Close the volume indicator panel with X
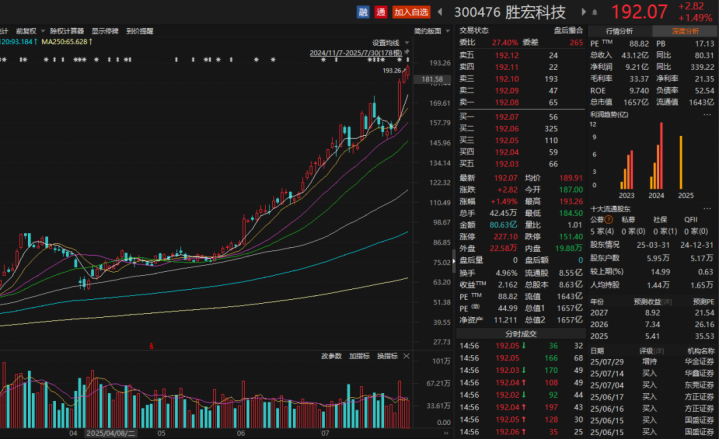The height and width of the screenshot is (439, 719). click(x=407, y=356)
